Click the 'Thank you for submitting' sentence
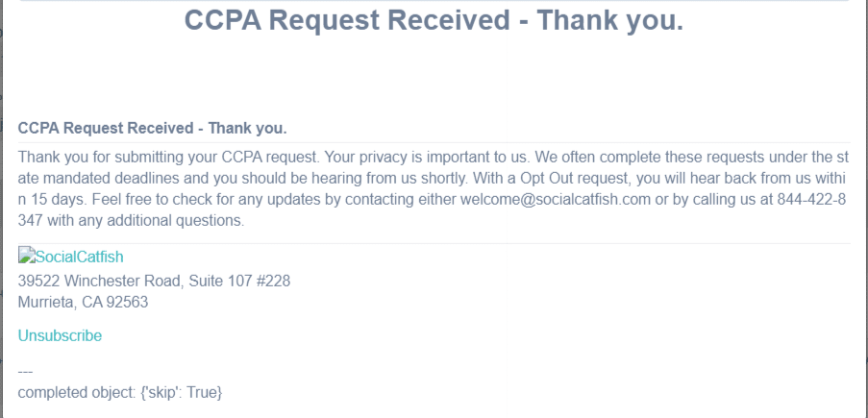Screen dimensions: 868x418 pyautogui.click(x=169, y=157)
